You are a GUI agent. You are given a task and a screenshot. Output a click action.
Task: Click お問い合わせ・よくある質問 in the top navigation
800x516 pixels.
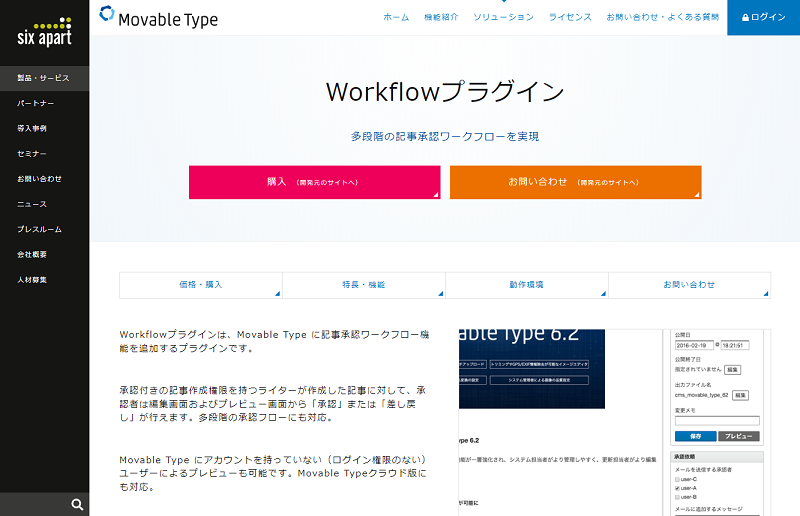click(662, 17)
